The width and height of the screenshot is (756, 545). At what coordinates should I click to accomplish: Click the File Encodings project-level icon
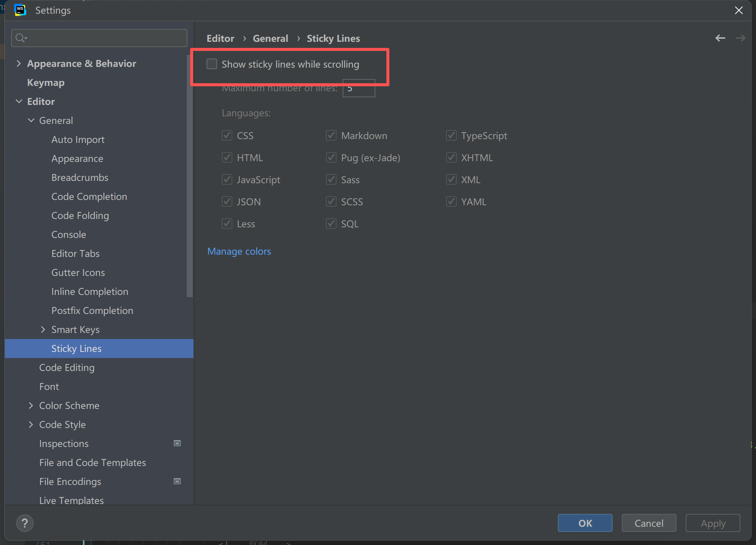[177, 481]
